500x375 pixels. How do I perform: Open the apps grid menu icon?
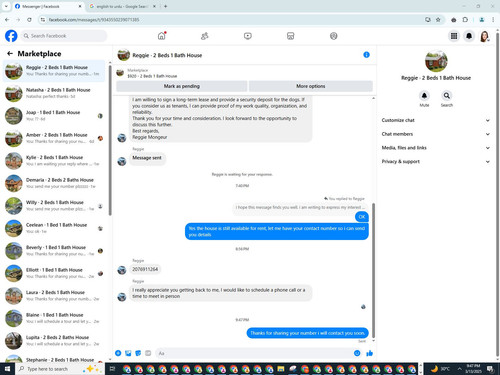pos(454,36)
